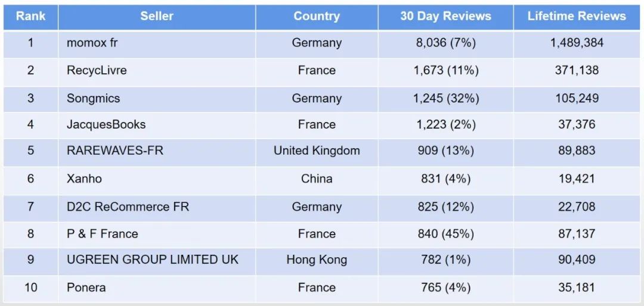644x306 pixels.
Task: Select UGREEN GROUP LIMITED UK cell
Action: point(153,260)
